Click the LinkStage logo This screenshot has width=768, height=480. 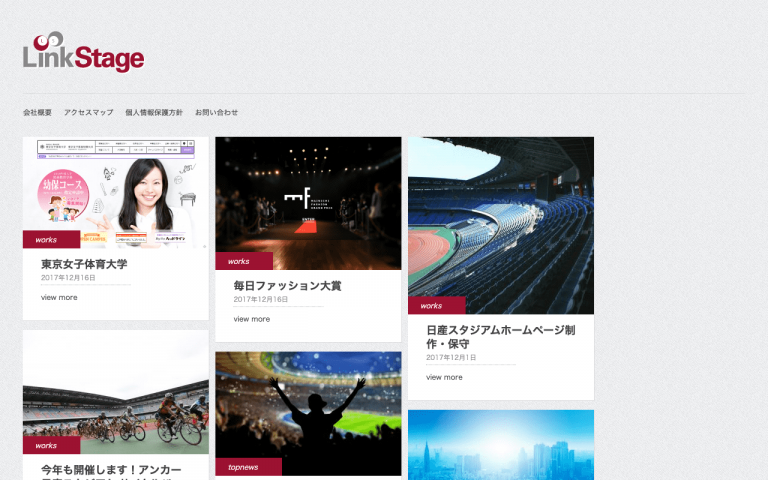pyautogui.click(x=83, y=52)
